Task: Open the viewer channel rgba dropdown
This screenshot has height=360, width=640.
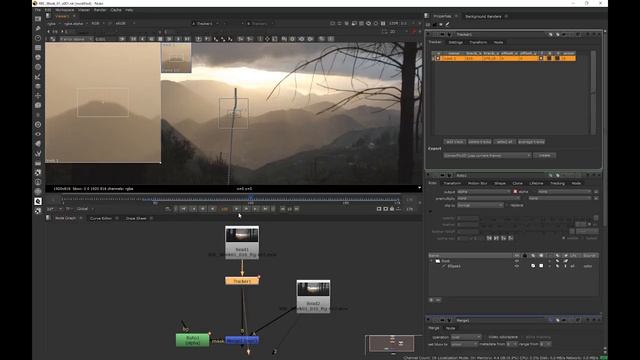Action: [x=53, y=24]
